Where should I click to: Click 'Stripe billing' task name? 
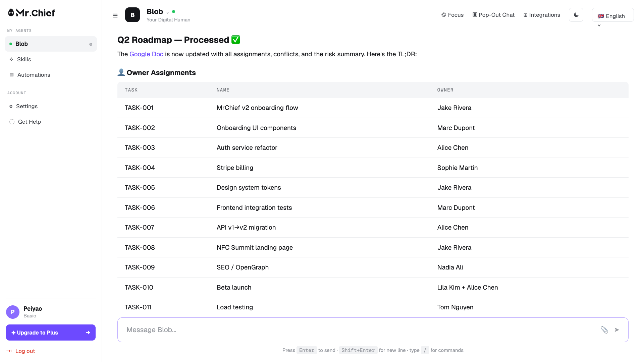pyautogui.click(x=235, y=168)
